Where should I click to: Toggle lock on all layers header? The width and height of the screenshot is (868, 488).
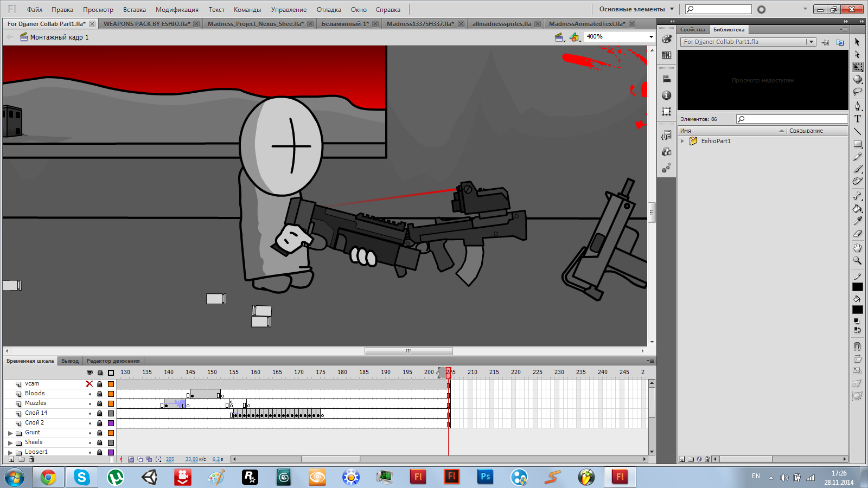[x=100, y=373]
